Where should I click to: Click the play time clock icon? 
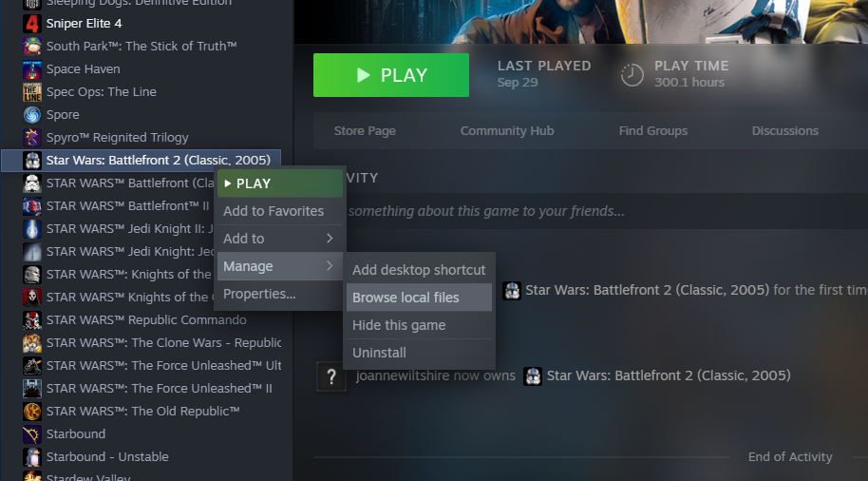632,75
